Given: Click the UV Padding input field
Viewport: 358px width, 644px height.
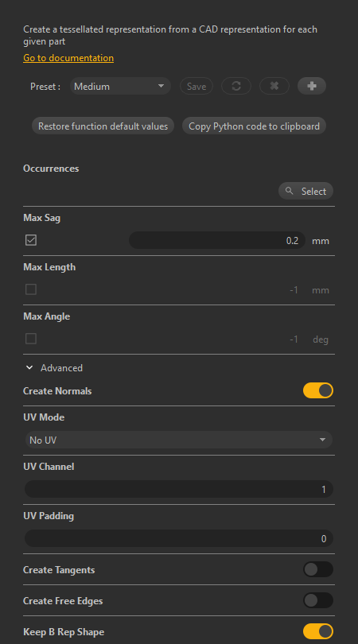Looking at the screenshot, I should point(179,538).
